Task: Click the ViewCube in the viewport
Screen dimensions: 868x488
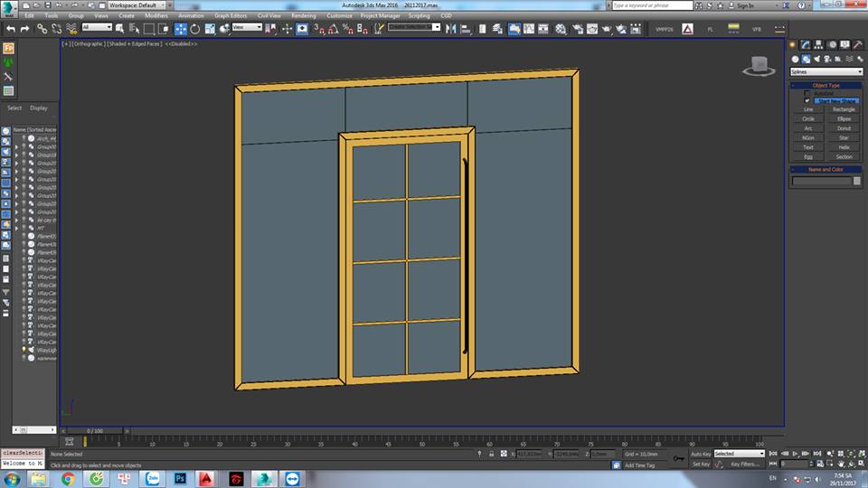Action: coord(759,65)
